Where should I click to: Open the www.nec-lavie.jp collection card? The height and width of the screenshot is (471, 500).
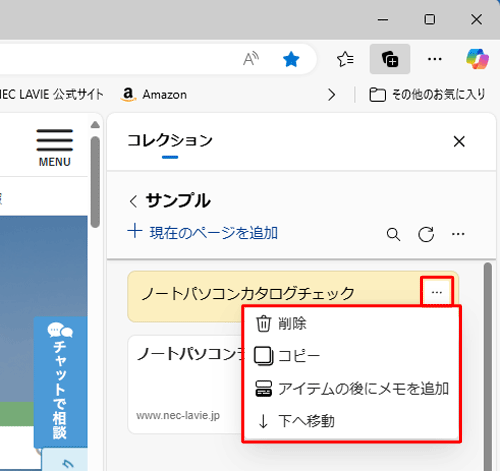[x=186, y=384]
